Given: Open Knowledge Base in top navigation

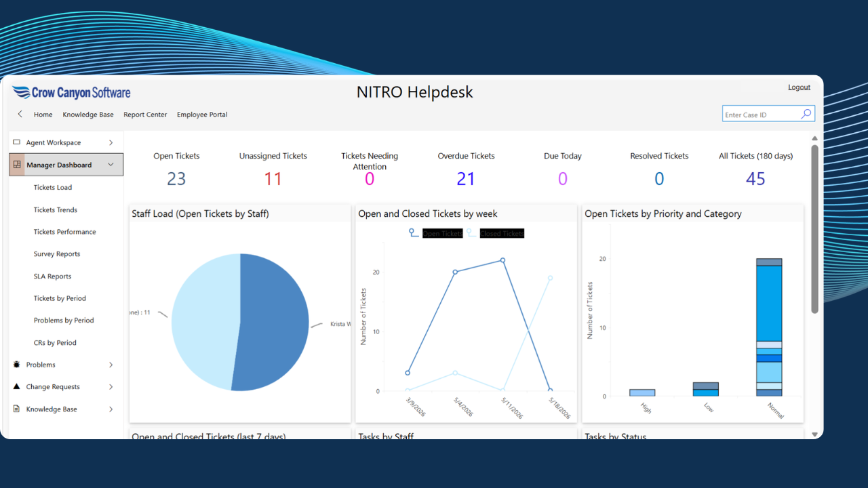Looking at the screenshot, I should 88,115.
